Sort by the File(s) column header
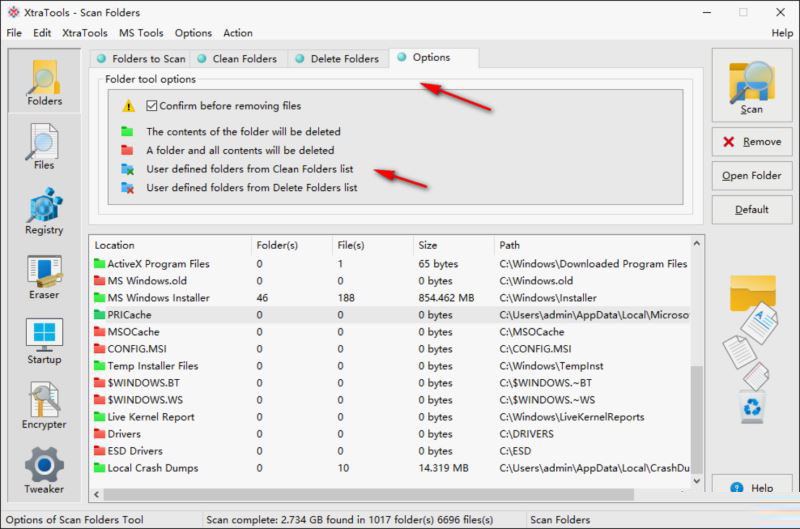Viewport: 800px width, 529px height. [x=372, y=245]
